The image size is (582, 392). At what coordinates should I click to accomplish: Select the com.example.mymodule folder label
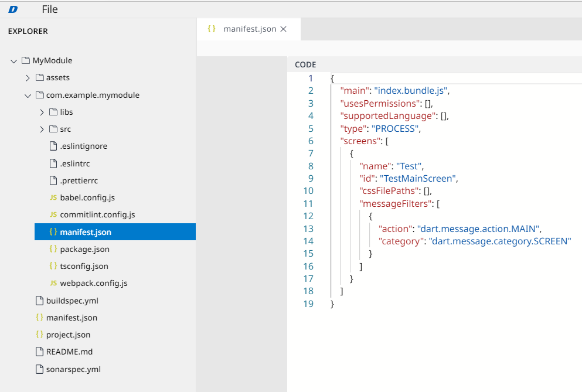pyautogui.click(x=93, y=95)
